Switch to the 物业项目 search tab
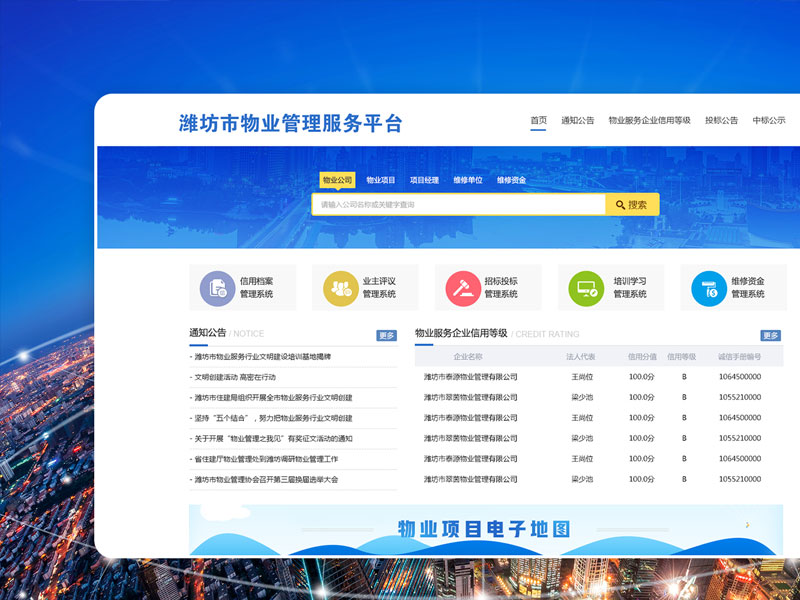This screenshot has width=800, height=600. tap(381, 180)
